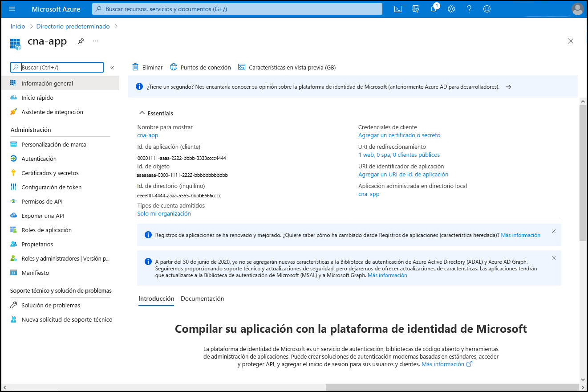Open the more options ellipsis next to cna-app
The width and height of the screenshot is (588, 392).
[95, 41]
